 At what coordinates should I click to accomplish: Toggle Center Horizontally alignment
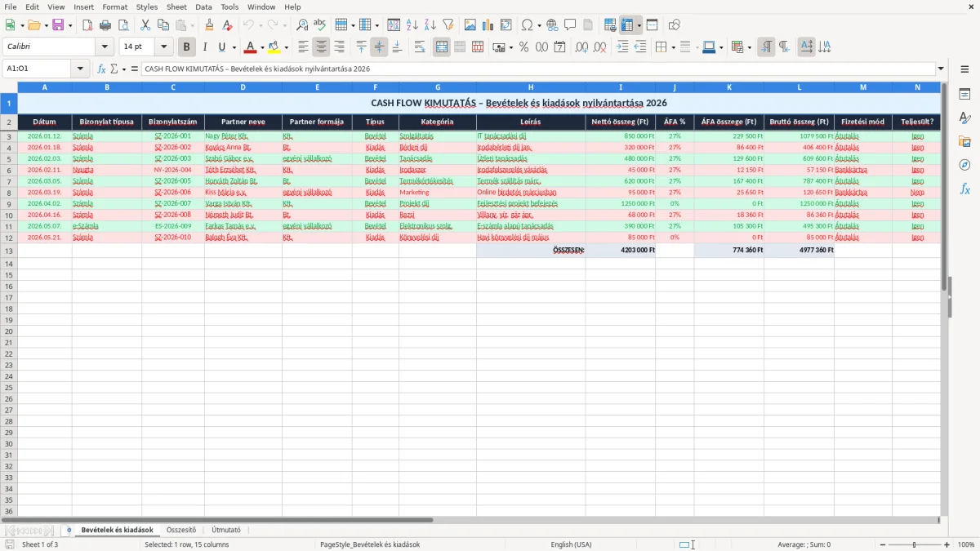tap(322, 47)
